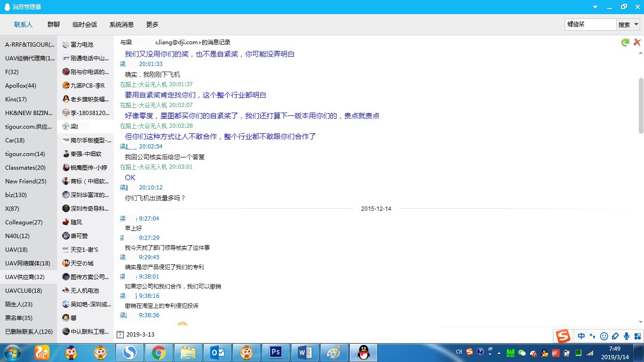644x362 pixels.
Task: Open UC Browser from the taskbar
Action: [x=42, y=353]
